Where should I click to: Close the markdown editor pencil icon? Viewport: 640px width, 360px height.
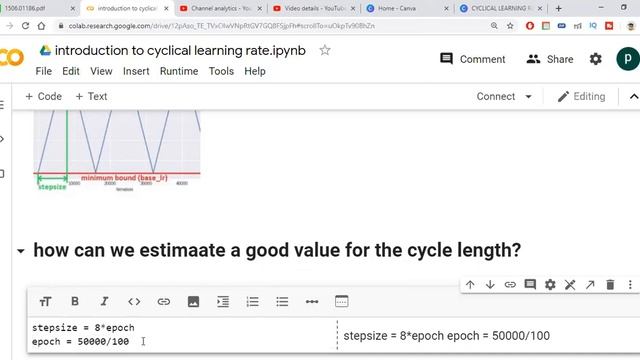pos(570,284)
